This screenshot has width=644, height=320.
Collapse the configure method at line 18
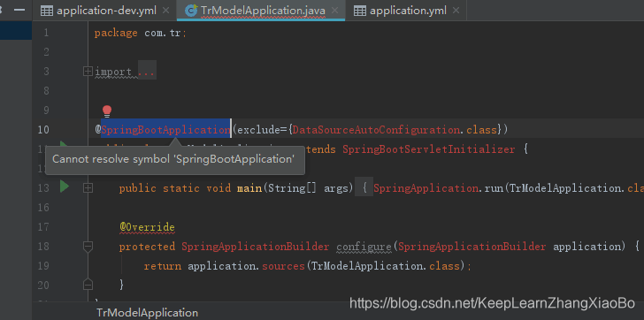(88, 246)
